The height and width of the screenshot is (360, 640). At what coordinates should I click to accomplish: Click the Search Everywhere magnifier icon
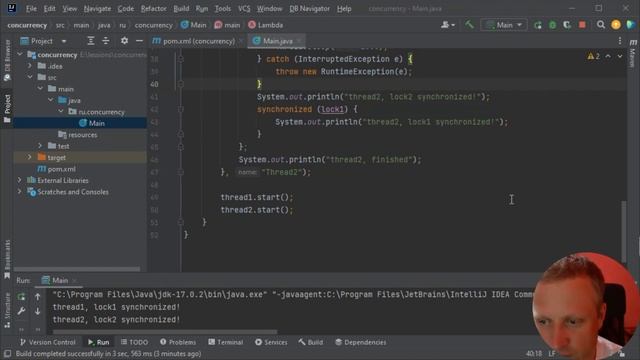click(600, 25)
